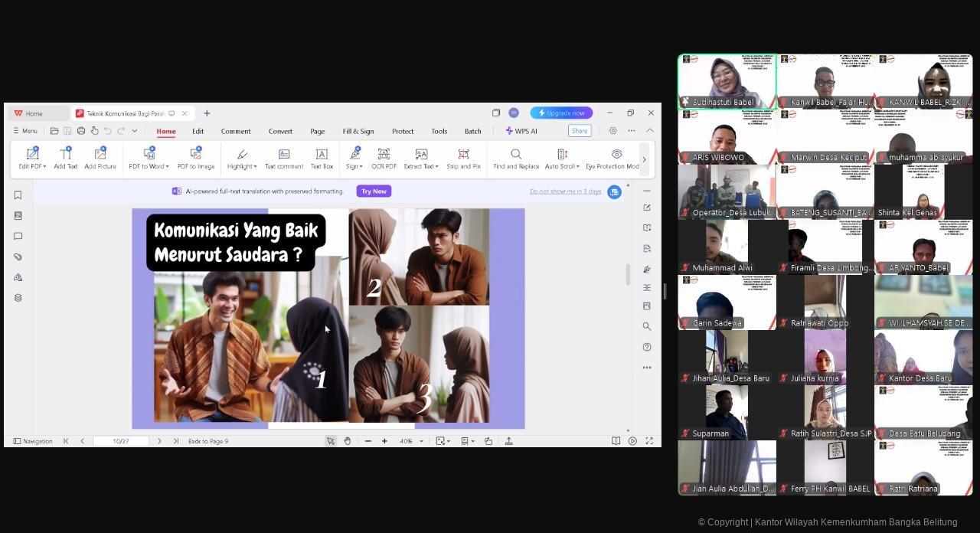Click 'Do not show me in 3 days' link
Screen dimensions: 980x533
[565, 191]
